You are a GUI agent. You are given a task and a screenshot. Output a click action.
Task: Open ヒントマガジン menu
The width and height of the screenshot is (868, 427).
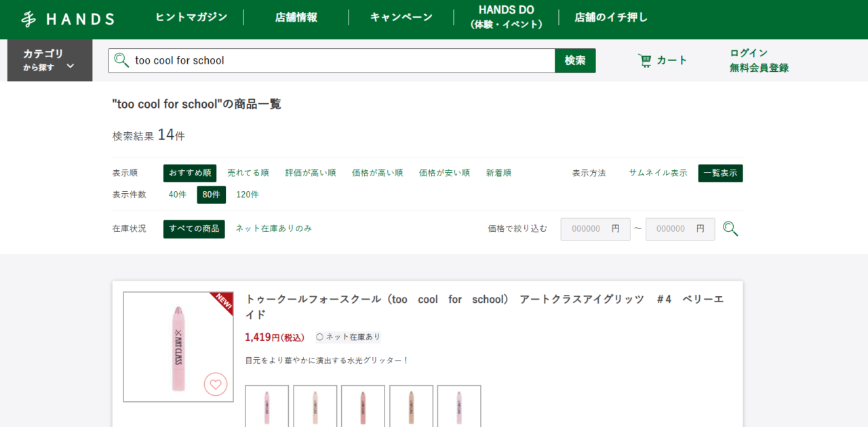click(191, 18)
